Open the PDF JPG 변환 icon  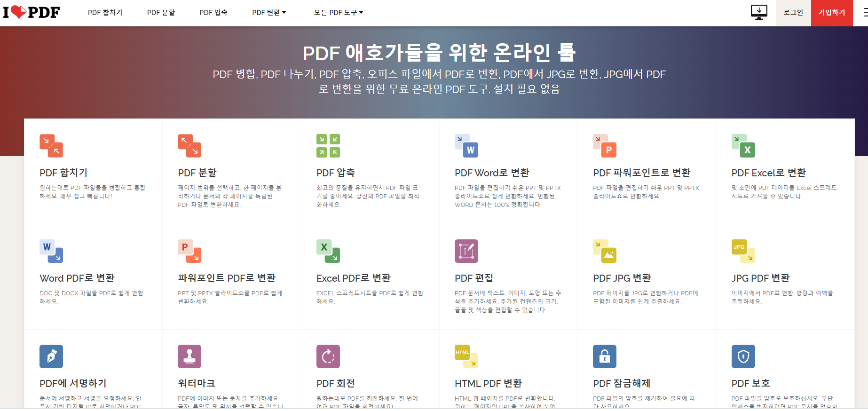(605, 251)
